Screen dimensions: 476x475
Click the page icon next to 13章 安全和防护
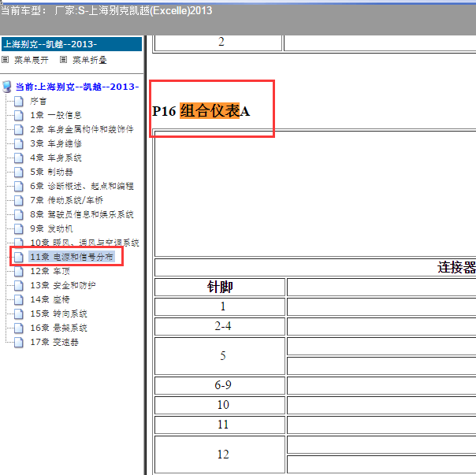(18, 285)
